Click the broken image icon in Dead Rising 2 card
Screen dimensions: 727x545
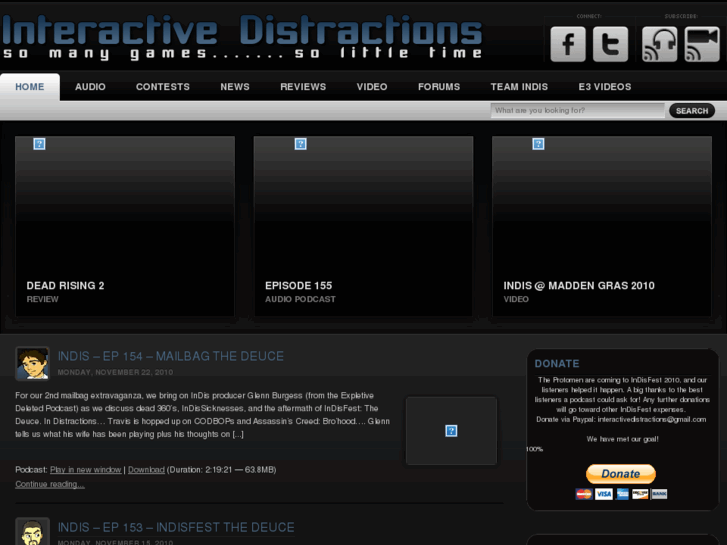[x=39, y=144]
